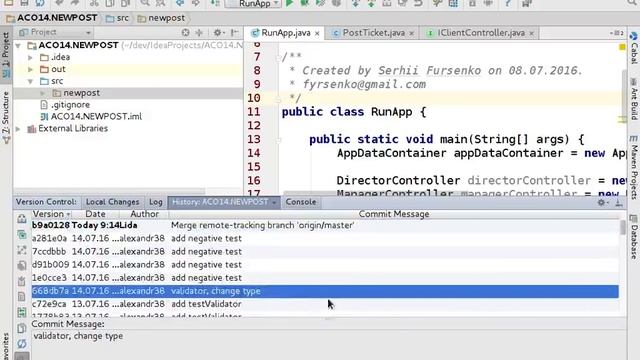Click the Redo arrow in the main toolbar
The image size is (640, 360).
pos(75,3)
